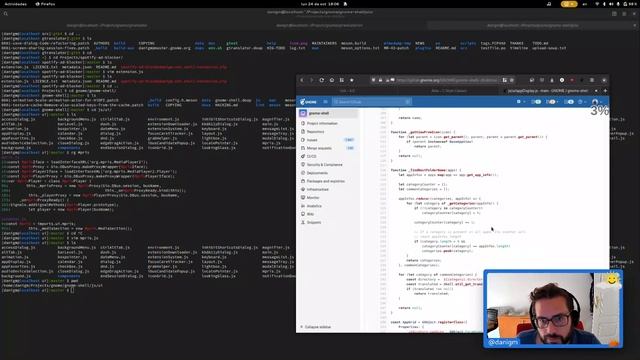Click the terminal search magnifier icon
Image resolution: width=640 pixels, height=360 pixels.
pyautogui.click(x=6, y=14)
